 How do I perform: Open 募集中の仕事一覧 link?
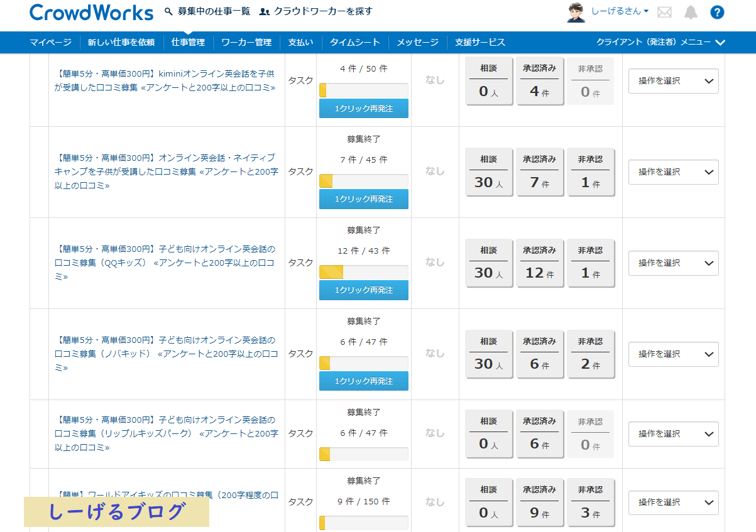[x=214, y=11]
